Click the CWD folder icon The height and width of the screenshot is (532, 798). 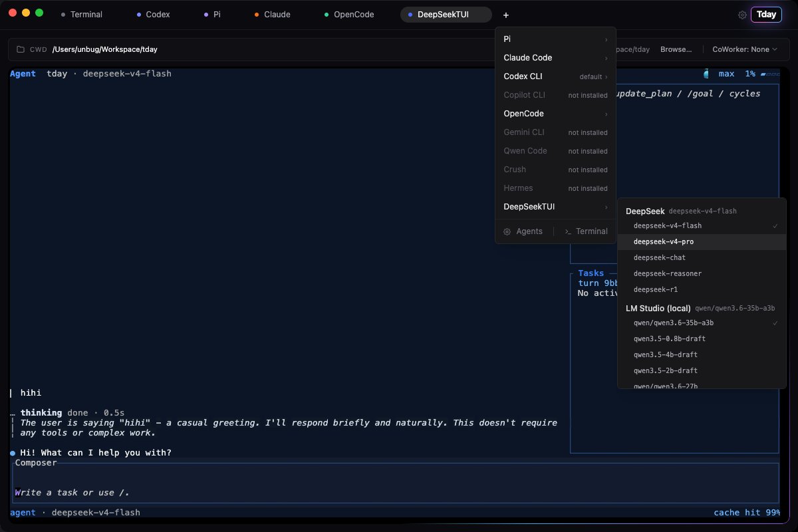click(21, 49)
